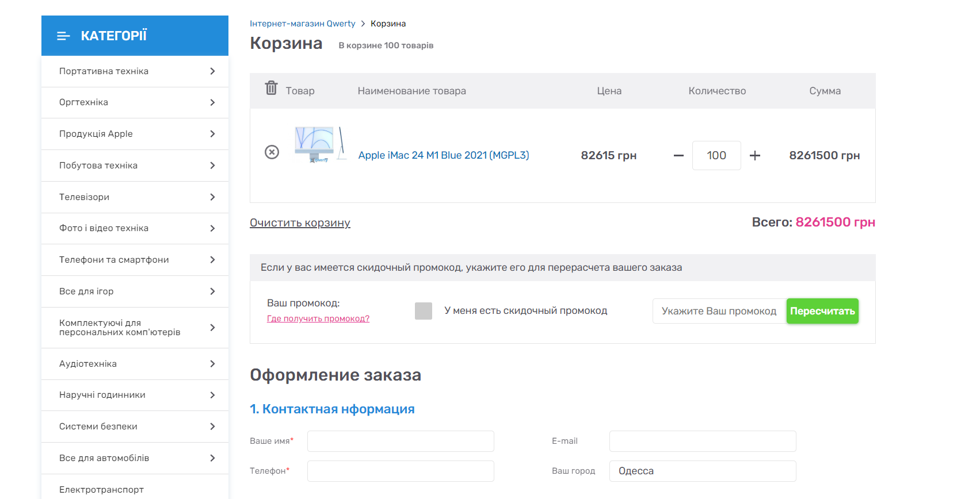
Task: Click the 'Наименование товара' column header
Action: 412,91
